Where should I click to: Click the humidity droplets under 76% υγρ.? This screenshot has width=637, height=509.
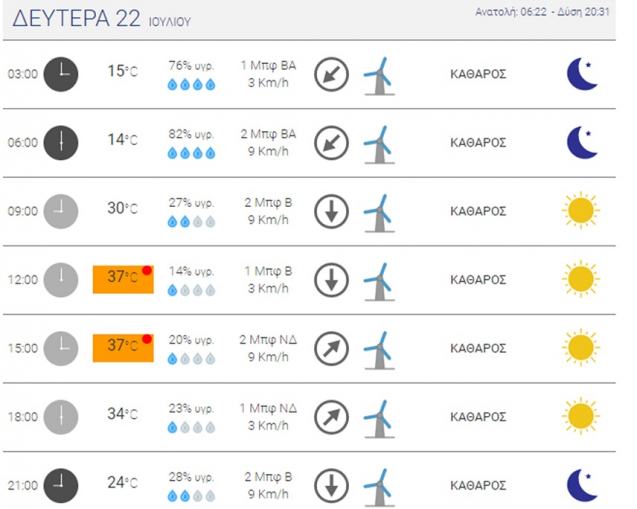[x=191, y=84]
